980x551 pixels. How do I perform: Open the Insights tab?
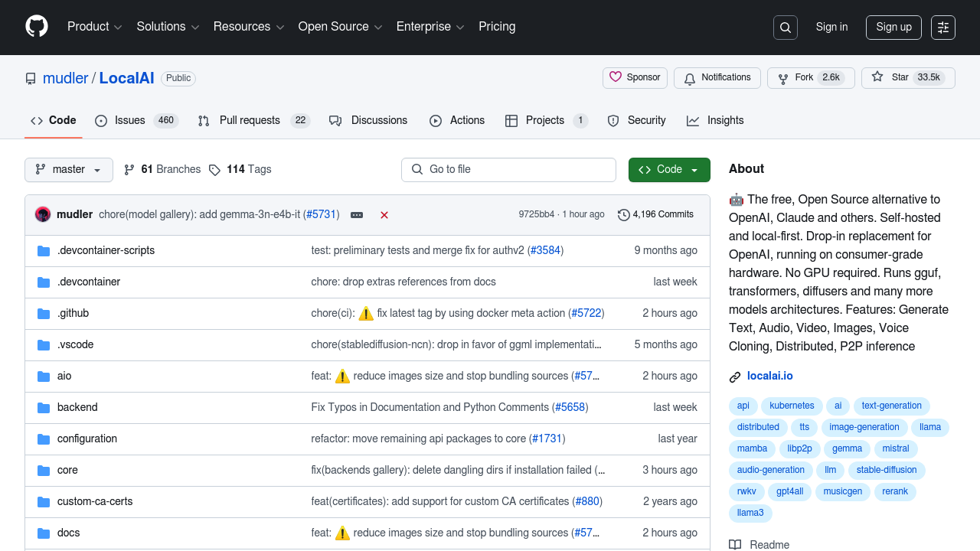pos(715,120)
